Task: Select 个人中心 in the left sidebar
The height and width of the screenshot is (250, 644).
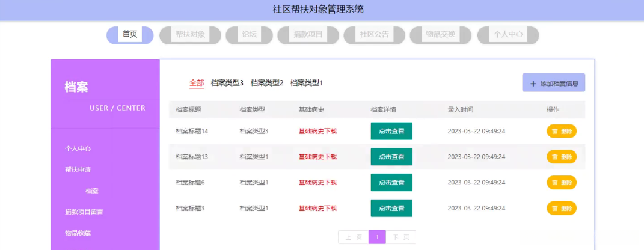Action: pos(78,148)
